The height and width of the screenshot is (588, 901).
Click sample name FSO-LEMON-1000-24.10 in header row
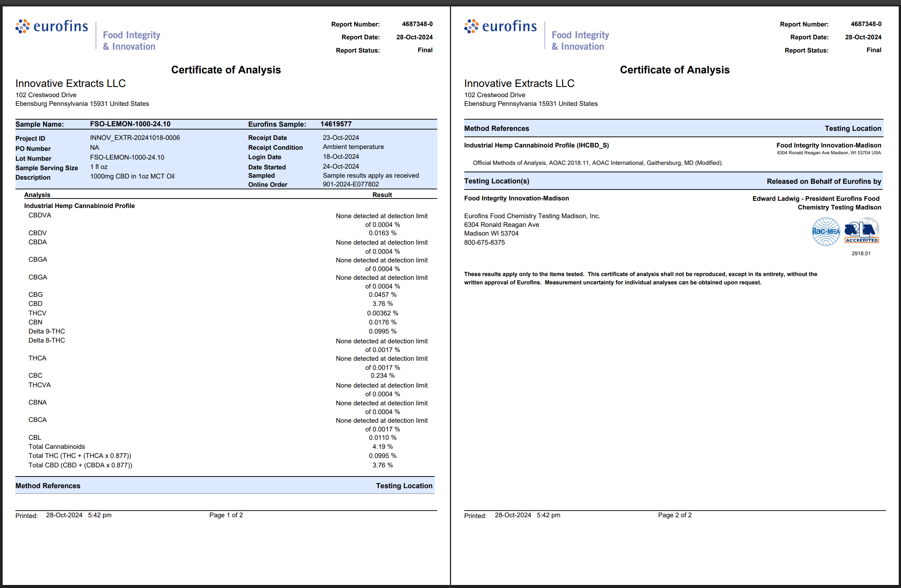[130, 124]
